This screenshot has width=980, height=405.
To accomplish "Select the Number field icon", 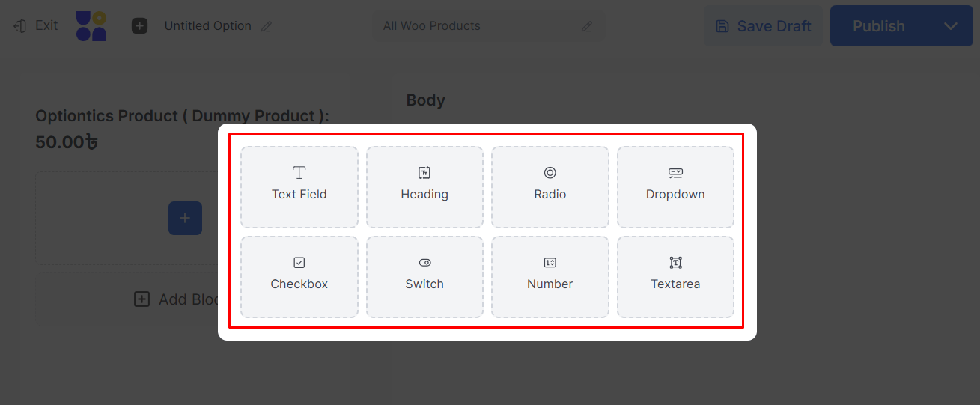I will (x=550, y=263).
